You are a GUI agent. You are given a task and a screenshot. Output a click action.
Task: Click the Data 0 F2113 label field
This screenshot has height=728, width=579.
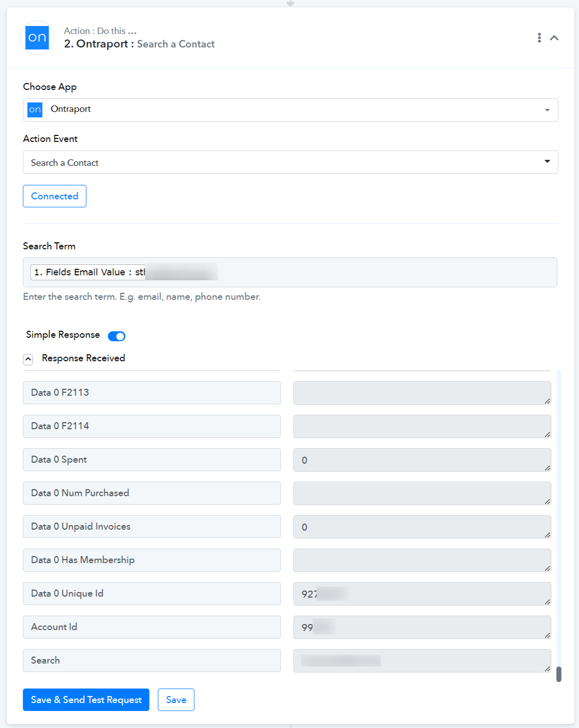[151, 393]
